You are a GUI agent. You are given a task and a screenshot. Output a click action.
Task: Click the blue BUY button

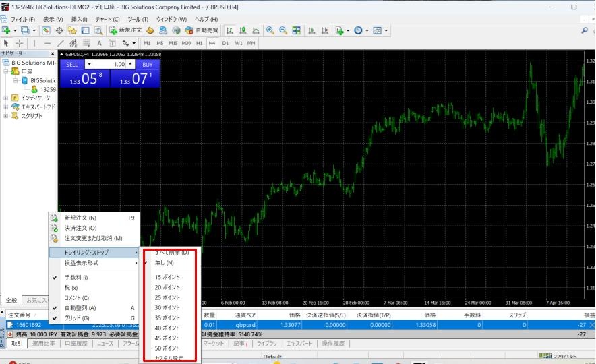pyautogui.click(x=147, y=65)
